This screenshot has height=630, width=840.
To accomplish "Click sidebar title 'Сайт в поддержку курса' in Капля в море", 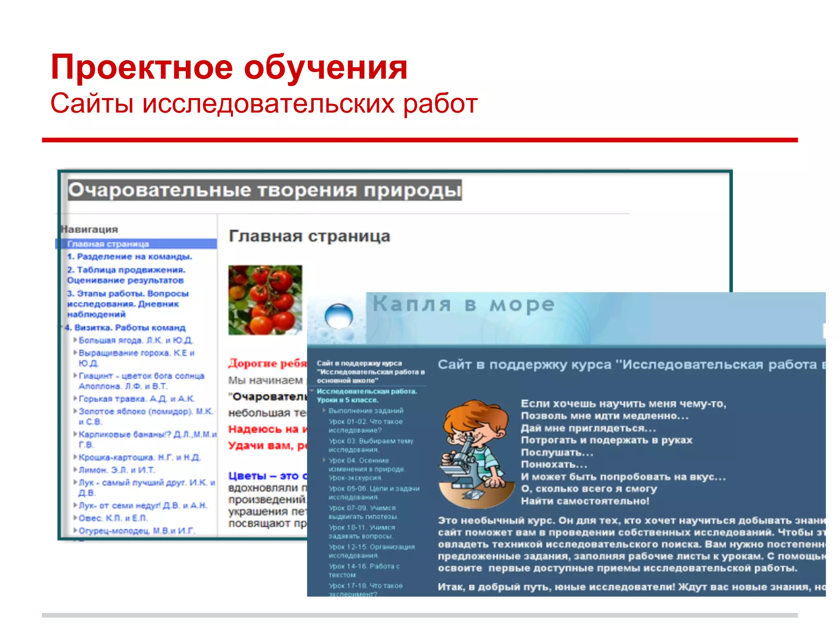I will [x=370, y=372].
